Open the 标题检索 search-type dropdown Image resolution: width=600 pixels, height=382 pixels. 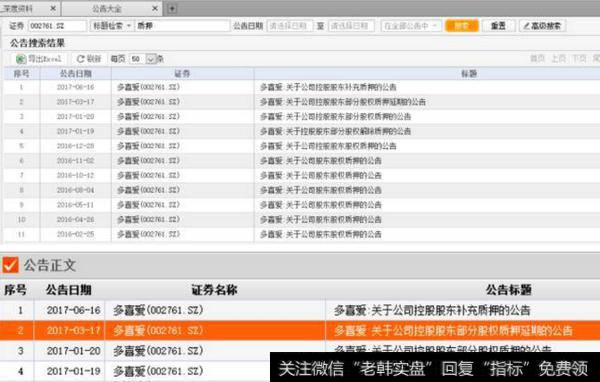point(112,26)
